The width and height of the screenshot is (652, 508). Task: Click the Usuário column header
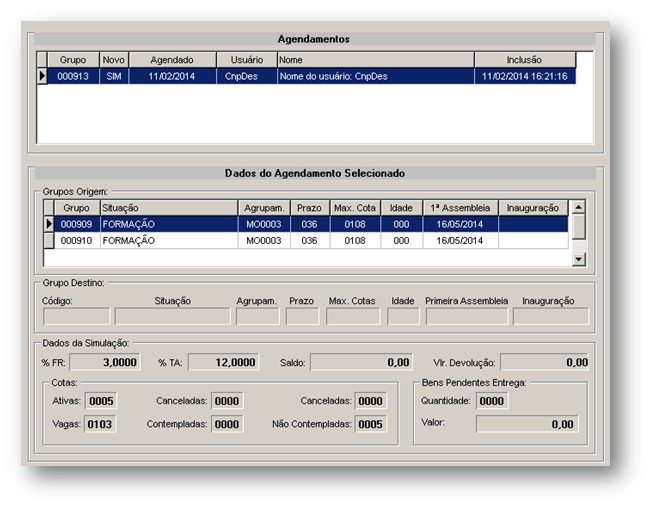[247, 60]
